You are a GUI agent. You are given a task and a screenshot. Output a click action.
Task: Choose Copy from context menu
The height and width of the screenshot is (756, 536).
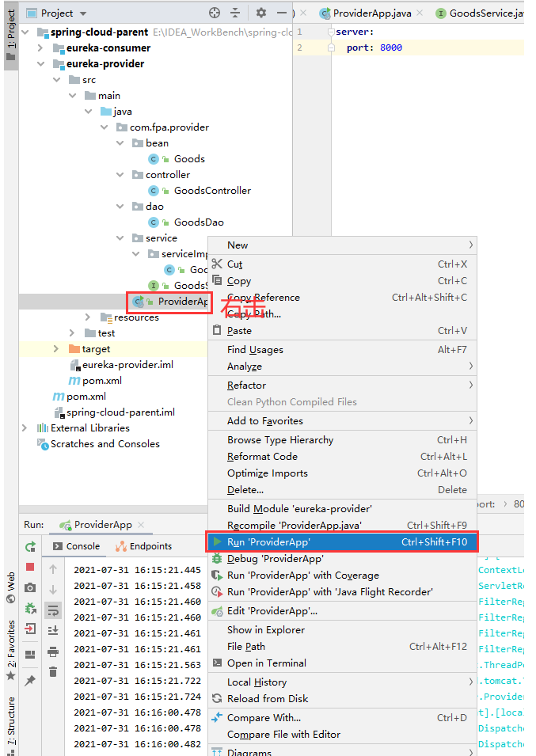(x=342, y=281)
